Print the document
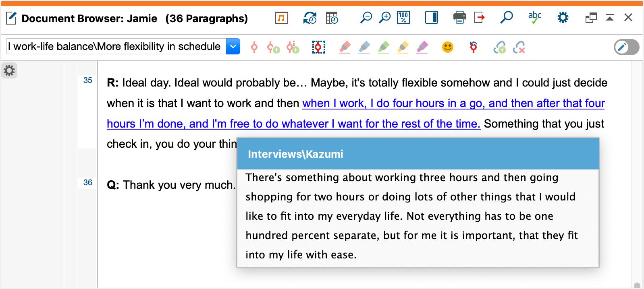The width and height of the screenshot is (644, 289). 459,18
